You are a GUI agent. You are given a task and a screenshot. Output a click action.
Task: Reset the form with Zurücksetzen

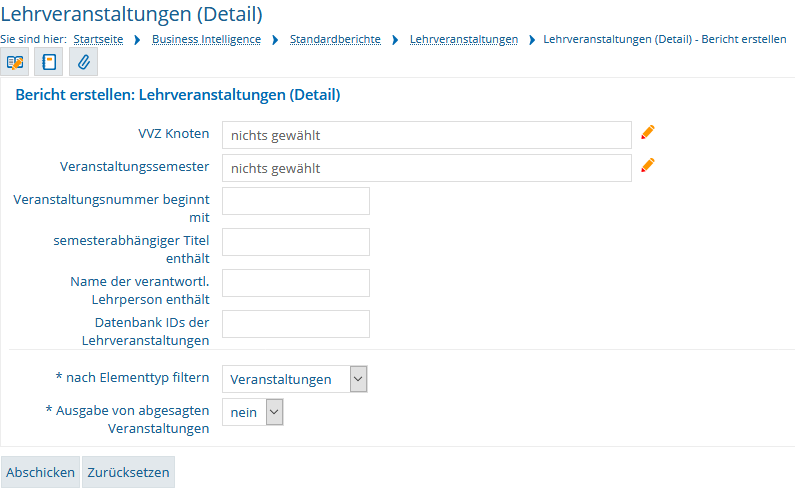[128, 472]
